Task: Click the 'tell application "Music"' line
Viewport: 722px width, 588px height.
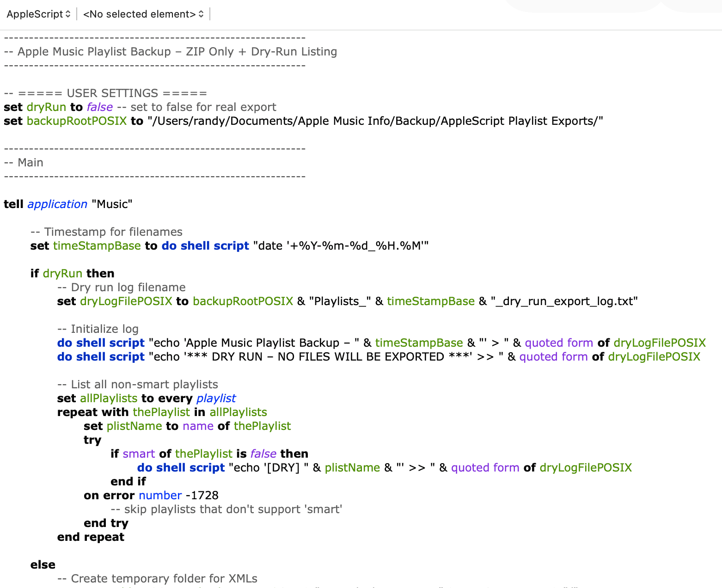Action: [68, 204]
